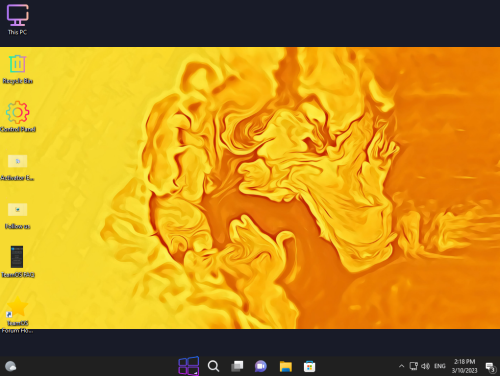Launch the Chat camera icon on taskbar
The width and height of the screenshot is (500, 376).
pos(261,366)
